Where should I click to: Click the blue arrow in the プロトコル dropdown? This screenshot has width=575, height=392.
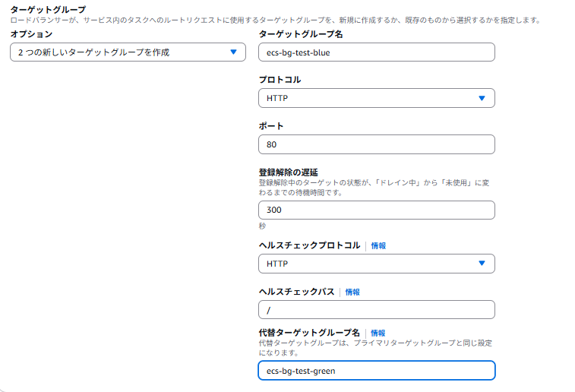tap(482, 98)
